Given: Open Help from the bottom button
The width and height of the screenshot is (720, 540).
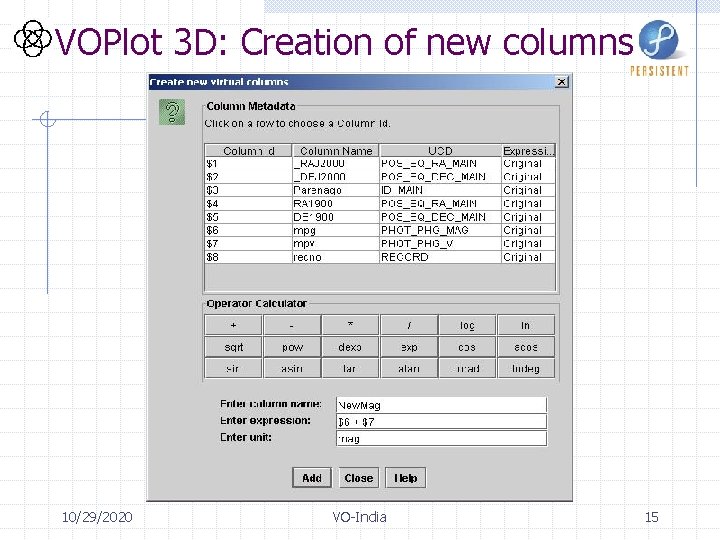Looking at the screenshot, I should [405, 478].
